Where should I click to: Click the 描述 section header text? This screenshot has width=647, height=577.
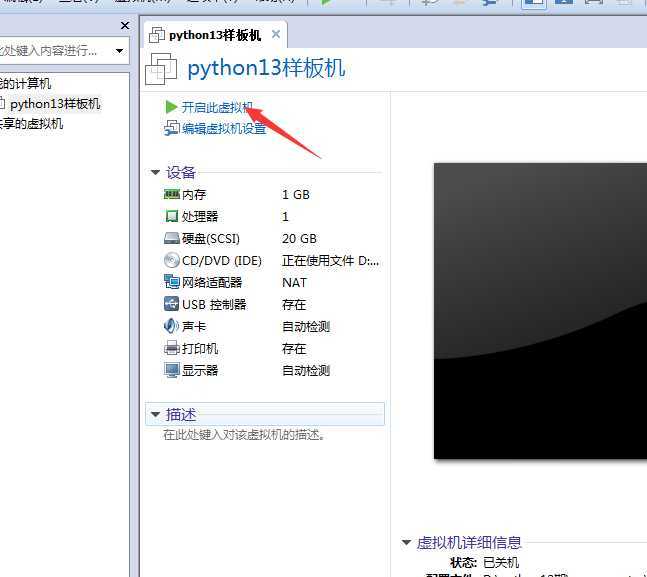(x=180, y=414)
